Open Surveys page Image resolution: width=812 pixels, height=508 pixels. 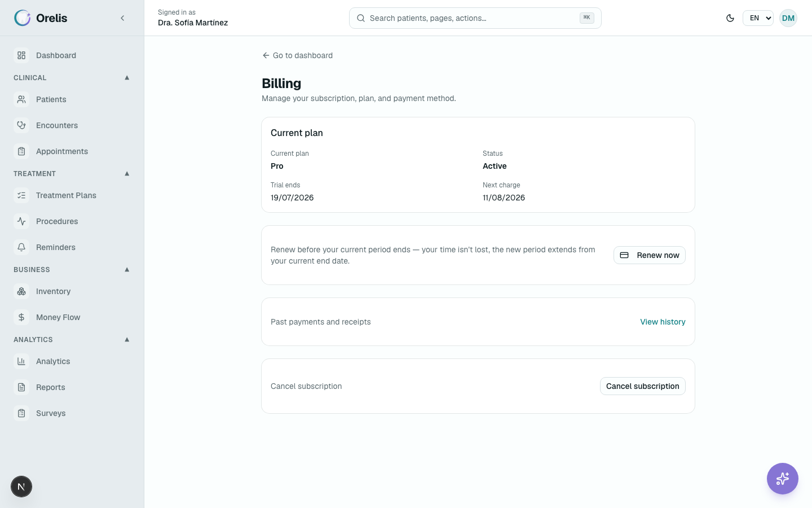[x=72, y=413]
